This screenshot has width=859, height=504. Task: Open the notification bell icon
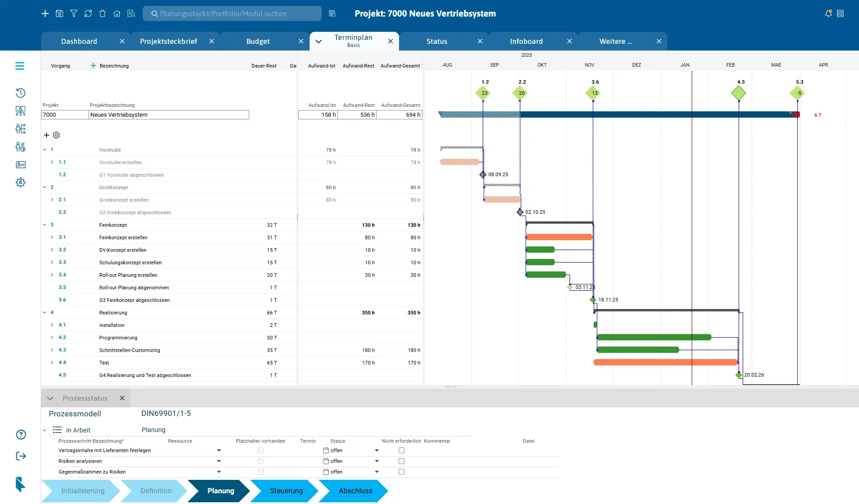tap(828, 13)
